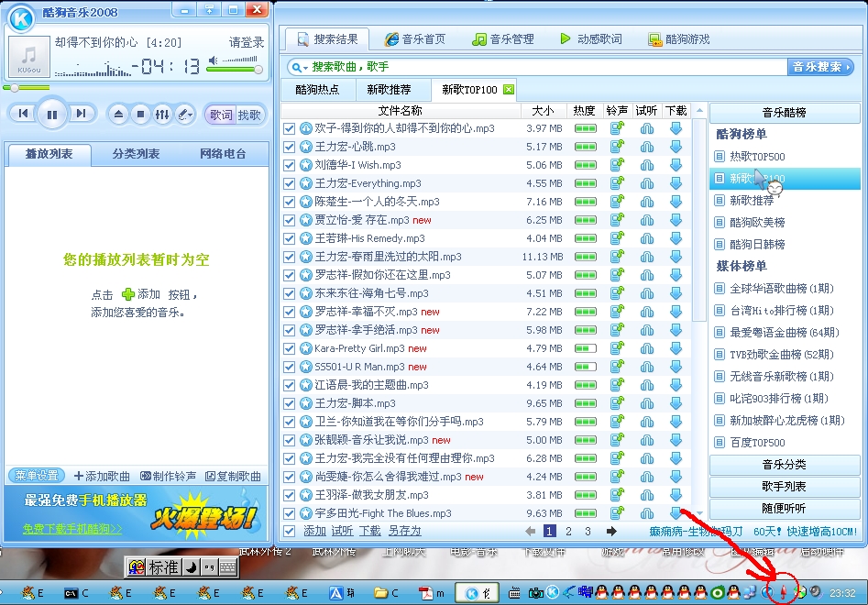The image size is (868, 605).
Task: Open the equalizer settings icon
Action: click(162, 115)
